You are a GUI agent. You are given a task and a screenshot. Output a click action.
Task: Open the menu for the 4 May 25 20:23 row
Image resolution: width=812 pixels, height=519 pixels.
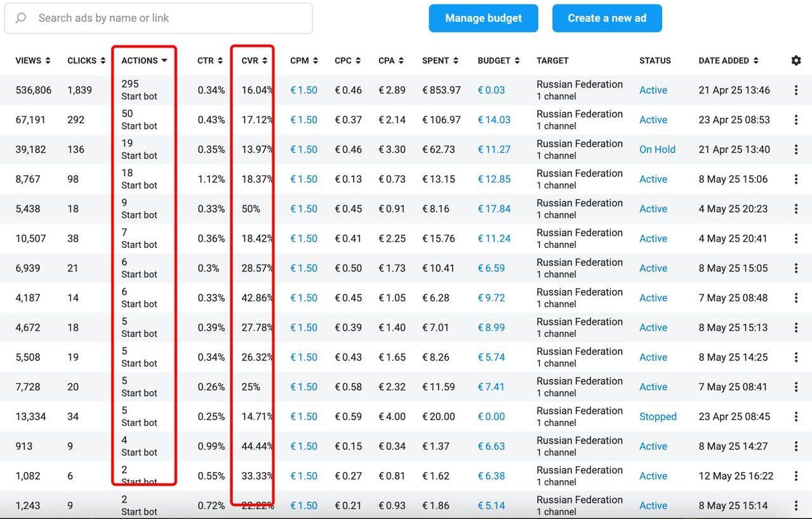[796, 209]
